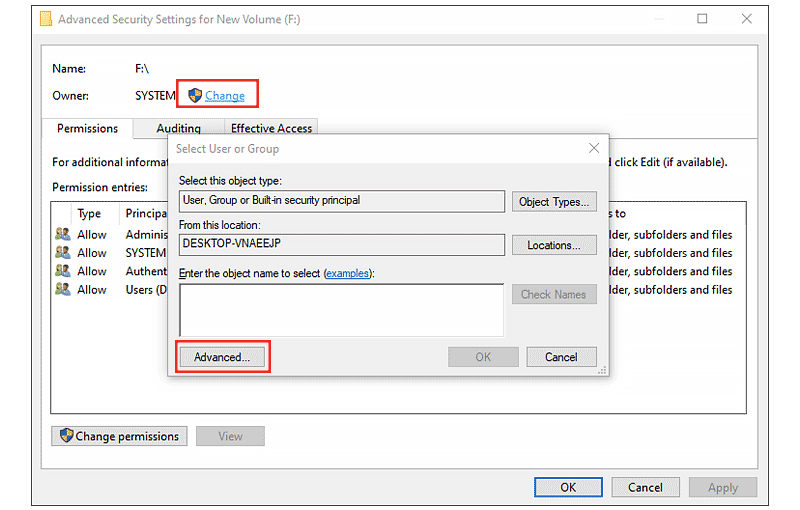The height and width of the screenshot is (510, 800).
Task: Open the Effective Access tab
Action: pos(271,129)
